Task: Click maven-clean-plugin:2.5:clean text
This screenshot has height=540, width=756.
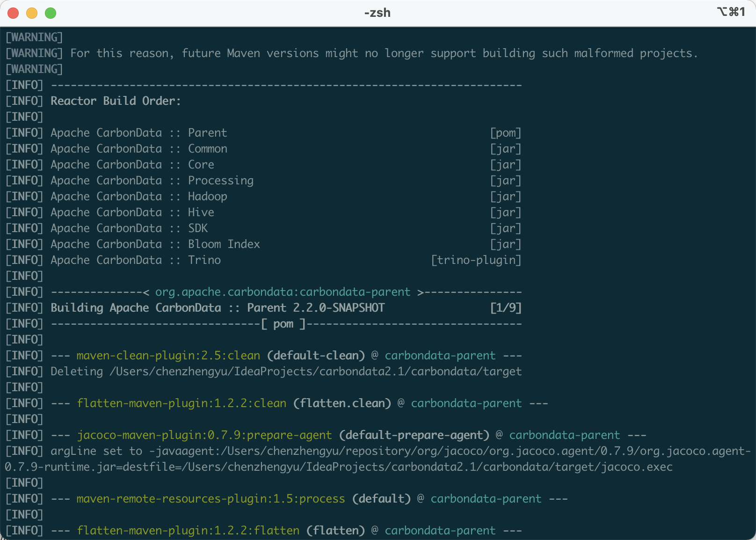Action: [168, 356]
